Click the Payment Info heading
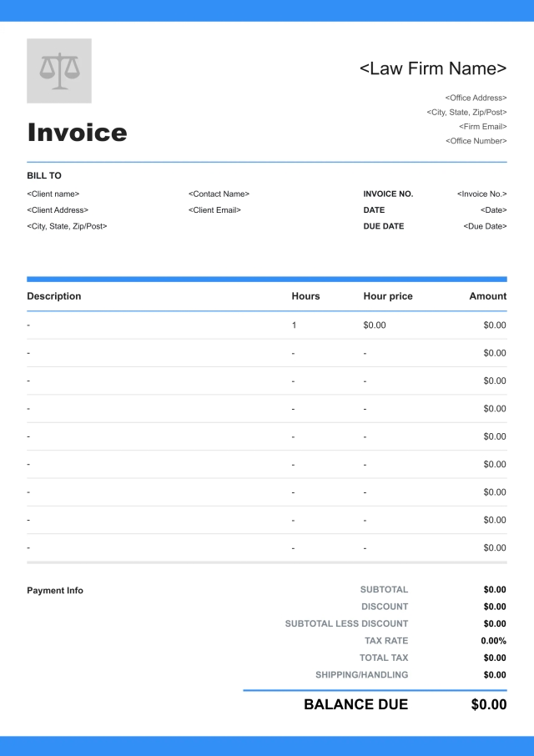Screen dimensions: 534x756 [55, 591]
